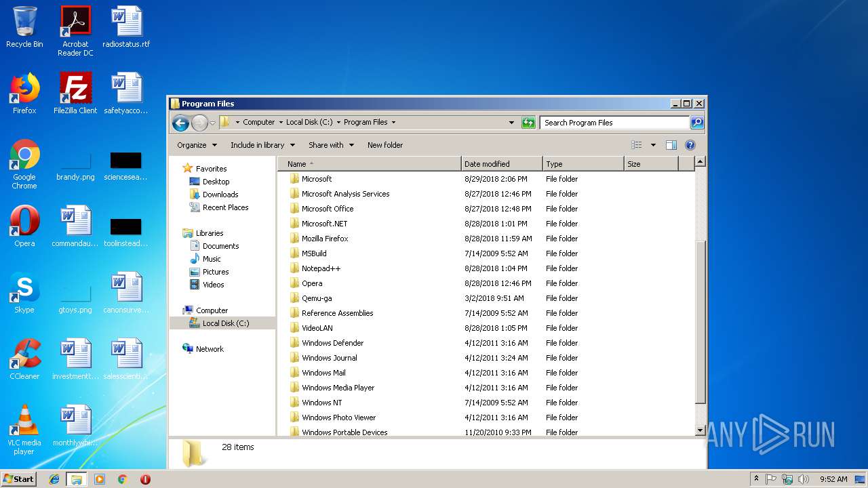Viewport: 868px width, 488px height.
Task: Click the search magnifier button
Action: click(697, 123)
